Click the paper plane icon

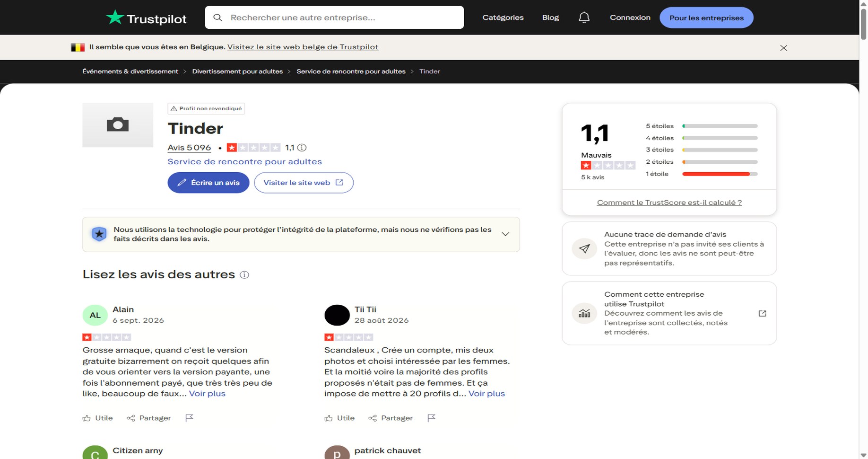pyautogui.click(x=584, y=249)
